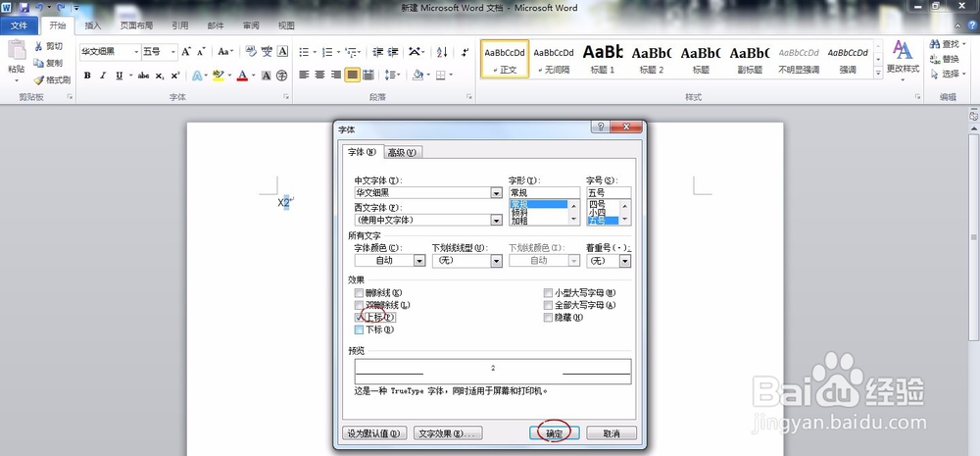980x456 pixels.
Task: Expand the Styles gallery more arrow
Action: click(878, 75)
